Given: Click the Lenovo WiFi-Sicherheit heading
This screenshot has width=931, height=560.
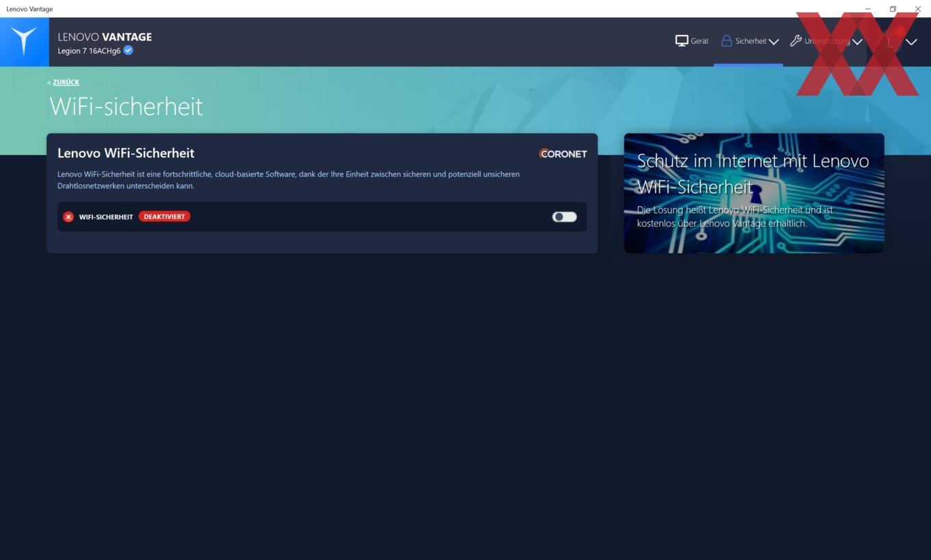Looking at the screenshot, I should pos(126,153).
